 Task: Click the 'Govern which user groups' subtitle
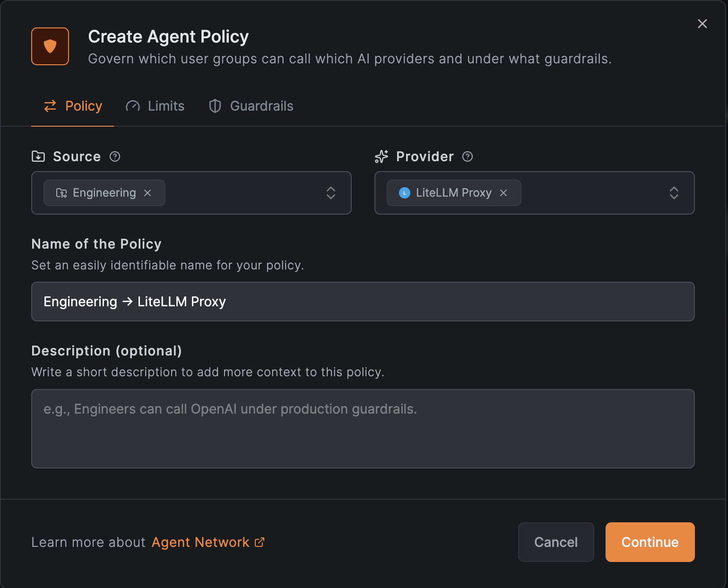pos(350,59)
